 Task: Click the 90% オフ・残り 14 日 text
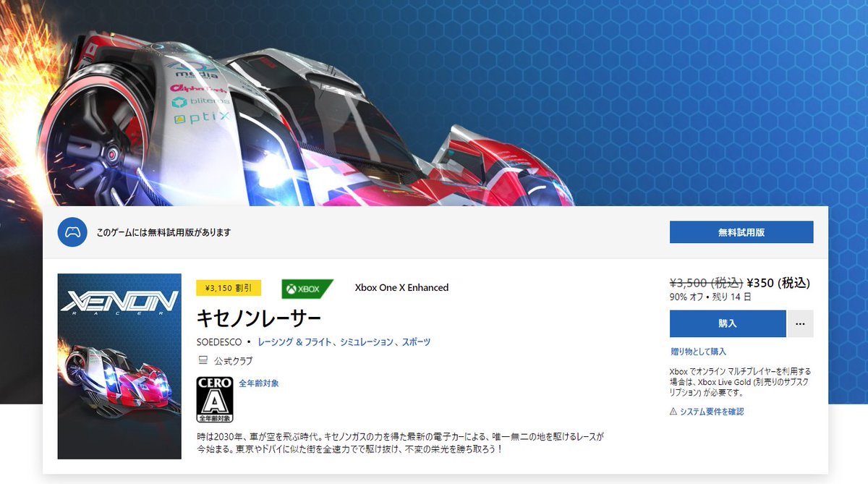coord(710,297)
